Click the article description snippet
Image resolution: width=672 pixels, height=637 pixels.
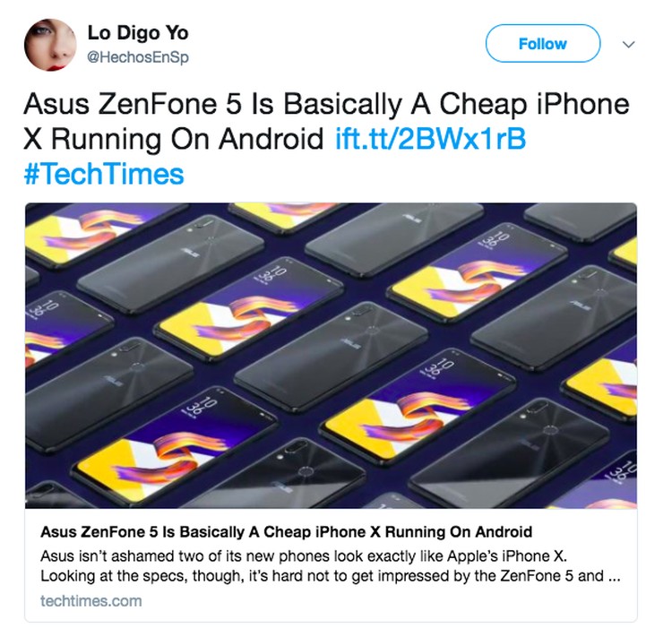[x=330, y=565]
